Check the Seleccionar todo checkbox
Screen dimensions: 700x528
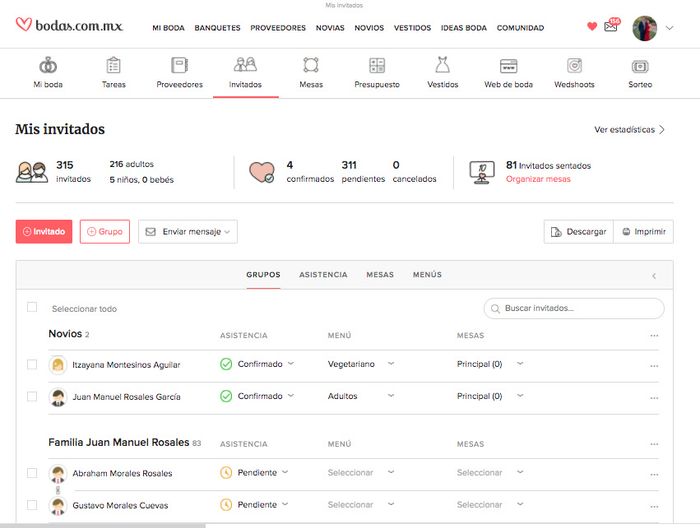click(x=32, y=308)
